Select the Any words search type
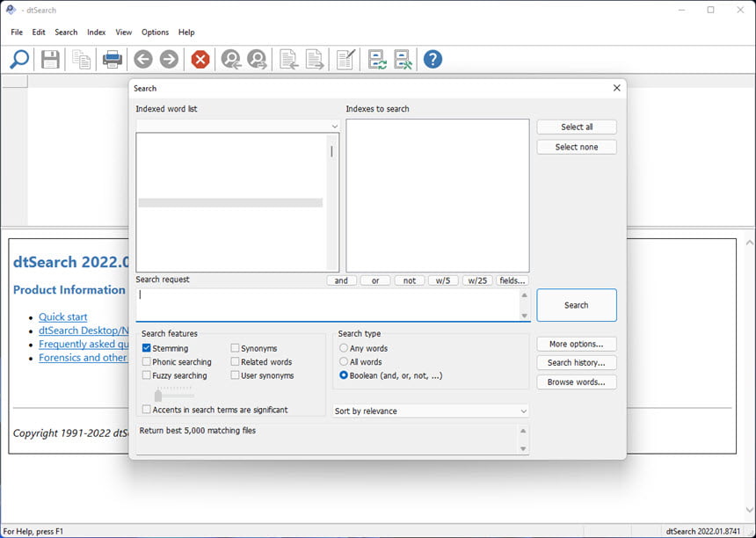This screenshot has height=538, width=756. click(344, 347)
